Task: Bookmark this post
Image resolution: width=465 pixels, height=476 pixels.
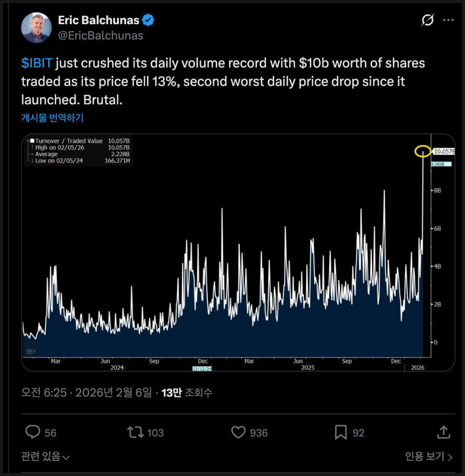Action: click(x=341, y=432)
